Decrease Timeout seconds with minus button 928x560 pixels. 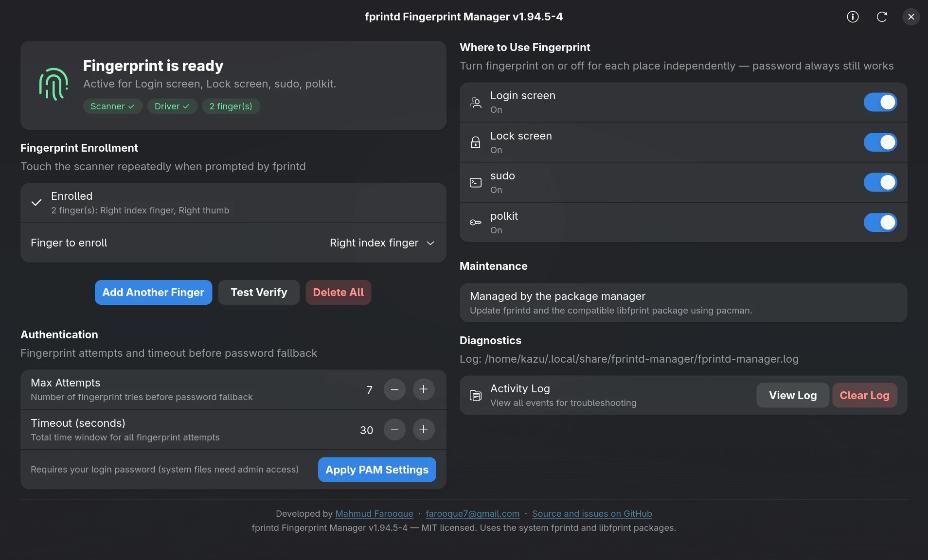394,430
